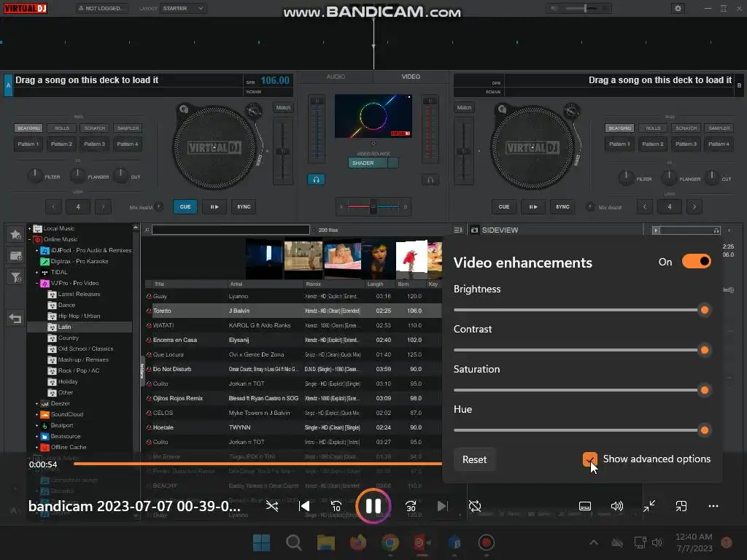Open Google Chrome from taskbar

[390, 542]
